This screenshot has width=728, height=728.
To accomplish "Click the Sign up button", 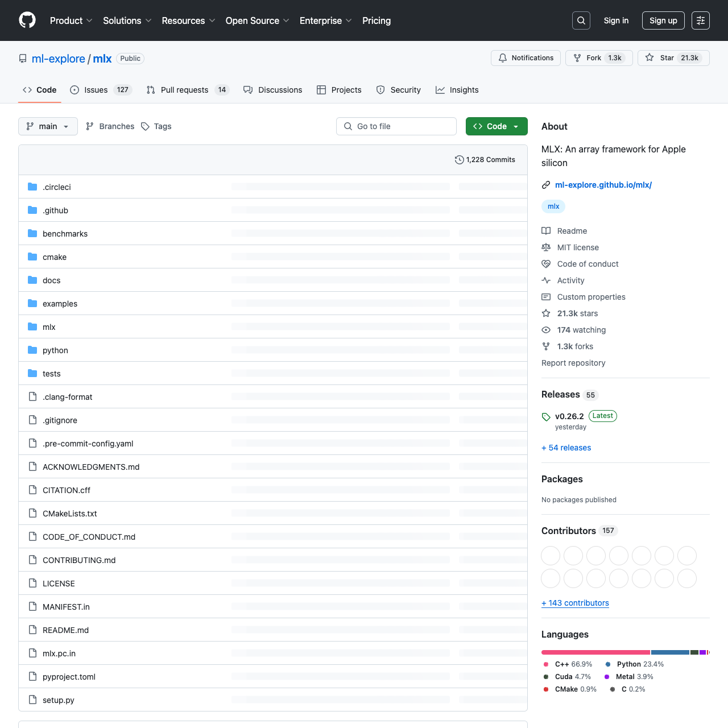I will click(663, 20).
